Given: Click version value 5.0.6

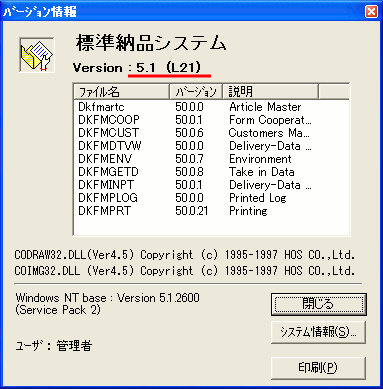Looking at the screenshot, I should 189,133.
